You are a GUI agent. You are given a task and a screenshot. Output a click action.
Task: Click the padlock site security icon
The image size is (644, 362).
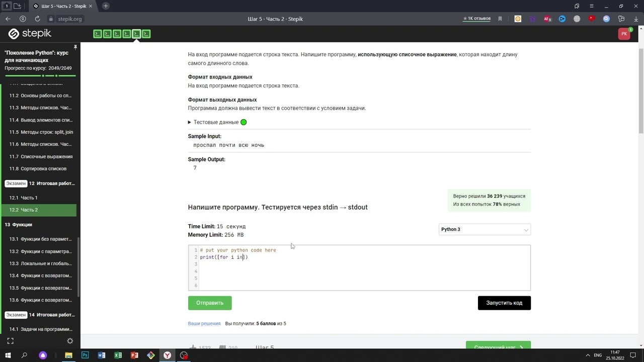click(51, 19)
